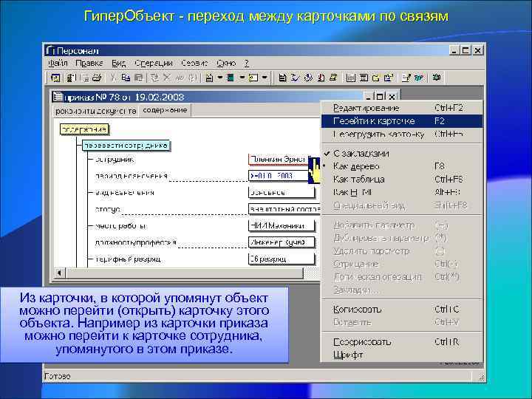Open the Правка menu

click(x=89, y=63)
